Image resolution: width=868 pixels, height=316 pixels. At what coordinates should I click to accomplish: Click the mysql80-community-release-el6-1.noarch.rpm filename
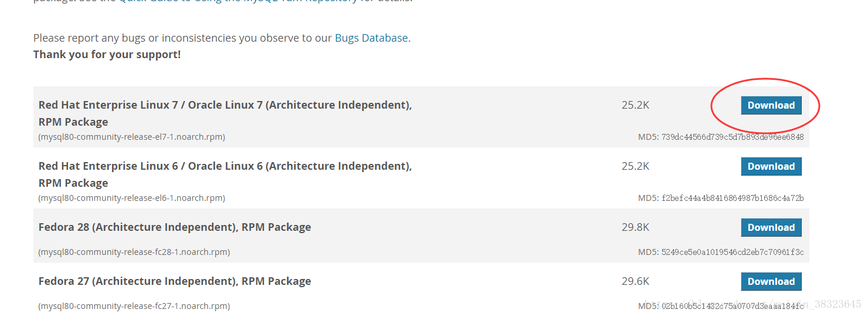[132, 198]
